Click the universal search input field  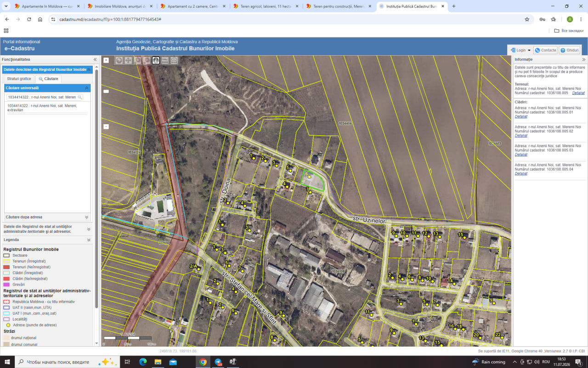coord(42,97)
